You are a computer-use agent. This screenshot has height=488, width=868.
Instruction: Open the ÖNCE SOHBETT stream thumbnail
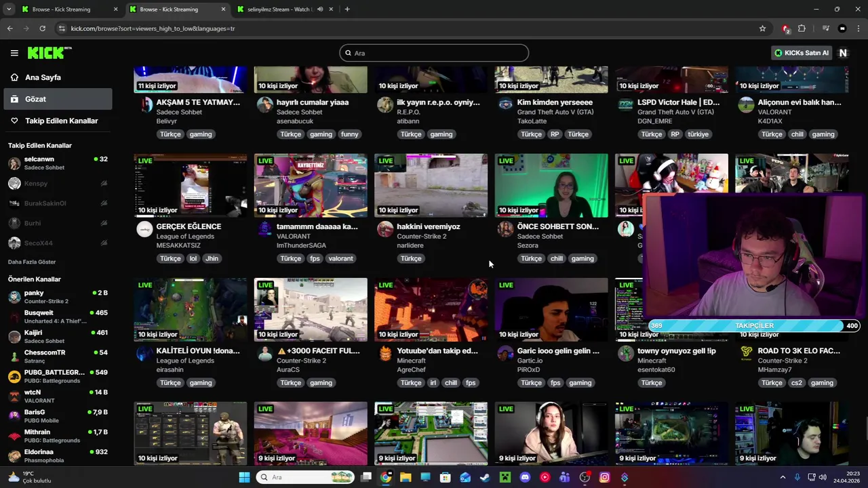tap(551, 185)
